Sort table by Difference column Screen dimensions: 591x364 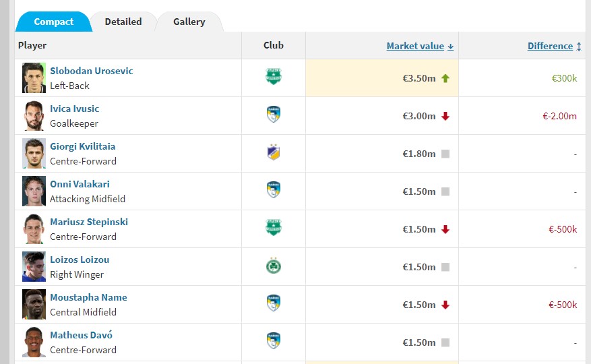click(x=550, y=46)
